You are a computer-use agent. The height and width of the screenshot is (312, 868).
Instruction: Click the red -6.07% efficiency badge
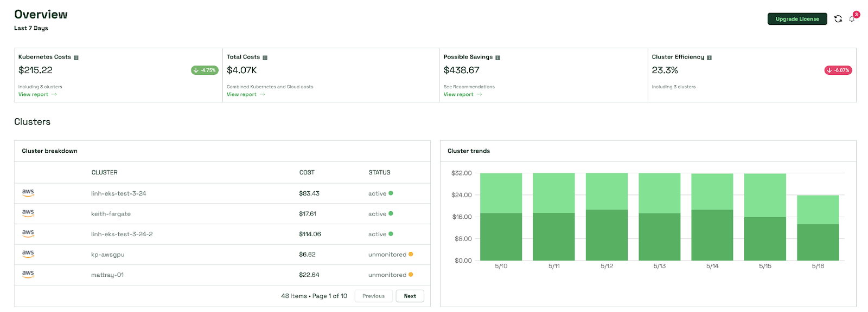pos(838,70)
